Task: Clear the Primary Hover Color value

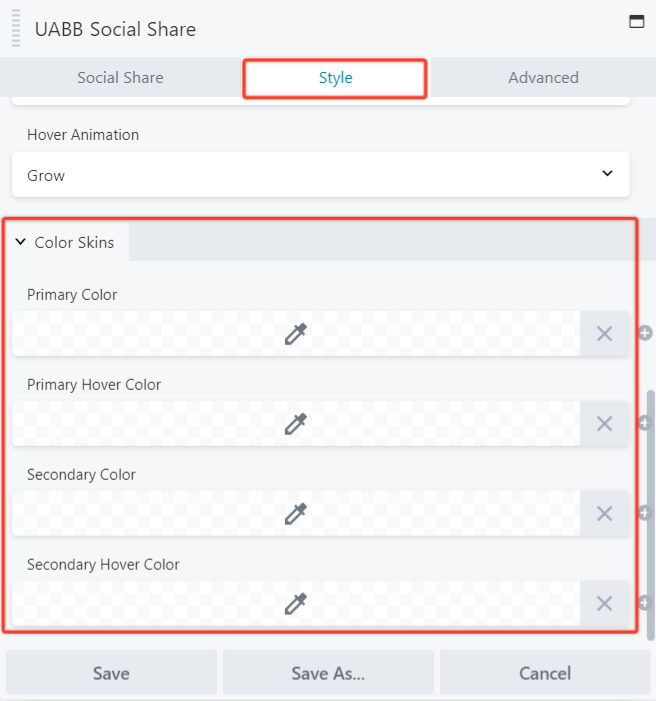Action: [x=604, y=424]
